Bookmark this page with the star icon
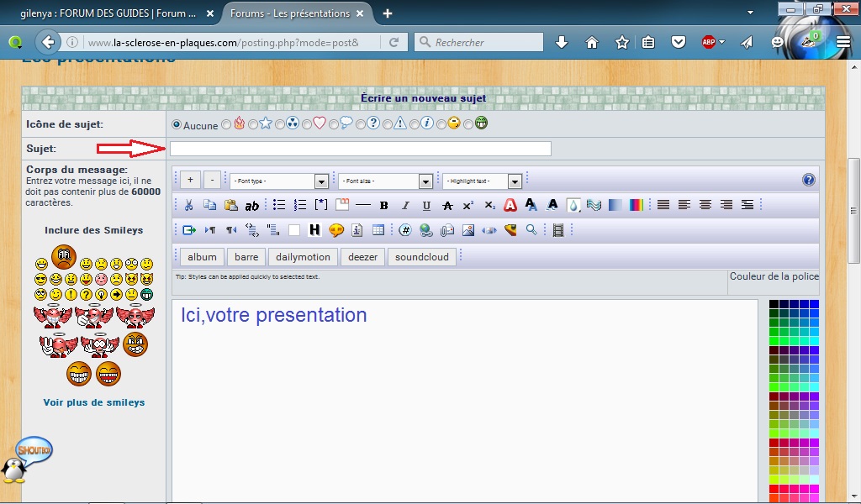The image size is (861, 504). click(x=622, y=42)
